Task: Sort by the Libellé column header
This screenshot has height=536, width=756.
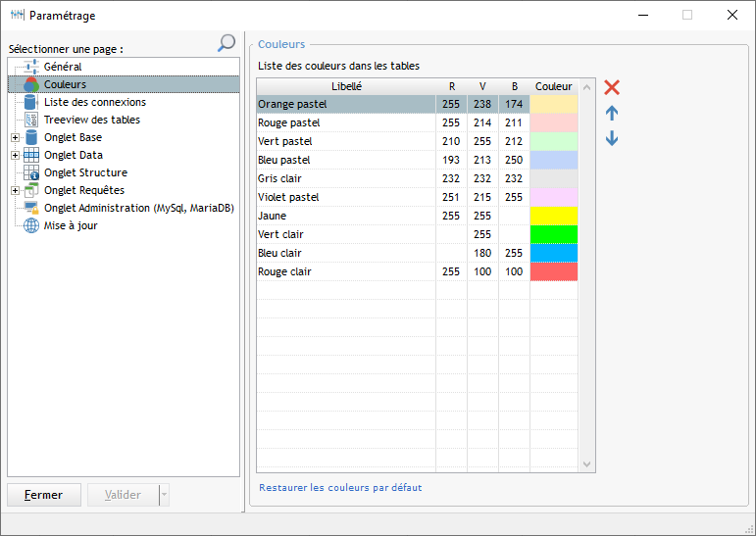Action: (x=346, y=86)
